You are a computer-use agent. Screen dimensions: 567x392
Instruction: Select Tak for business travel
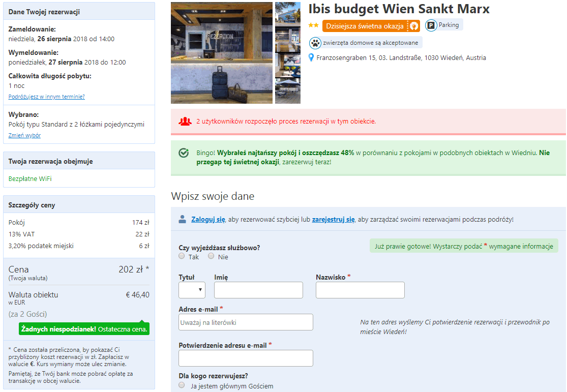182,256
